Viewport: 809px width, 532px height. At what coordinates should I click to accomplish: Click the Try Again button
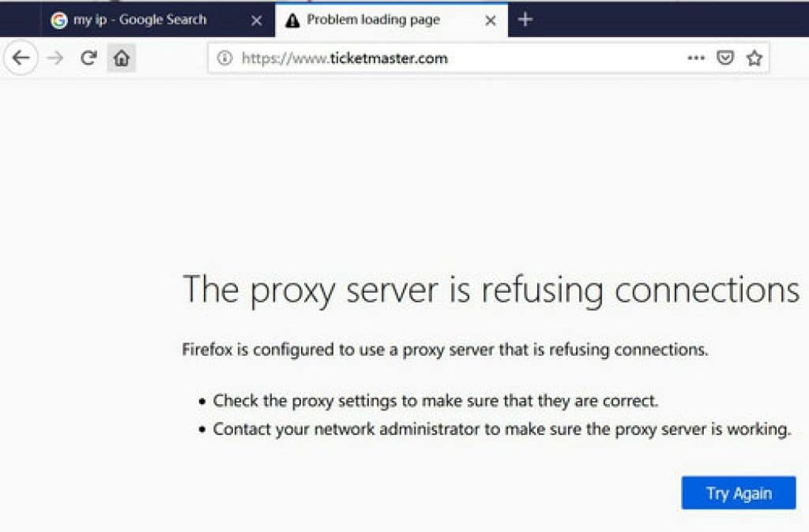(739, 493)
